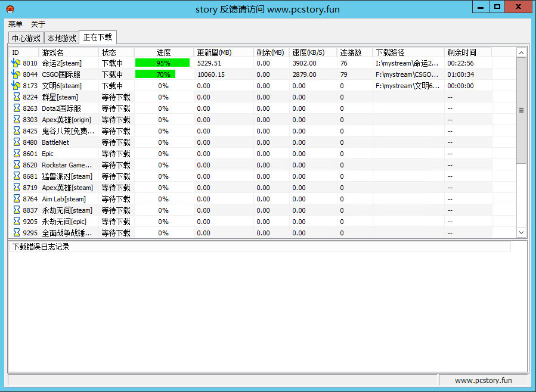The width and height of the screenshot is (536, 392).
Task: Click download icon for 命运2[steam] row
Action: 16,63
